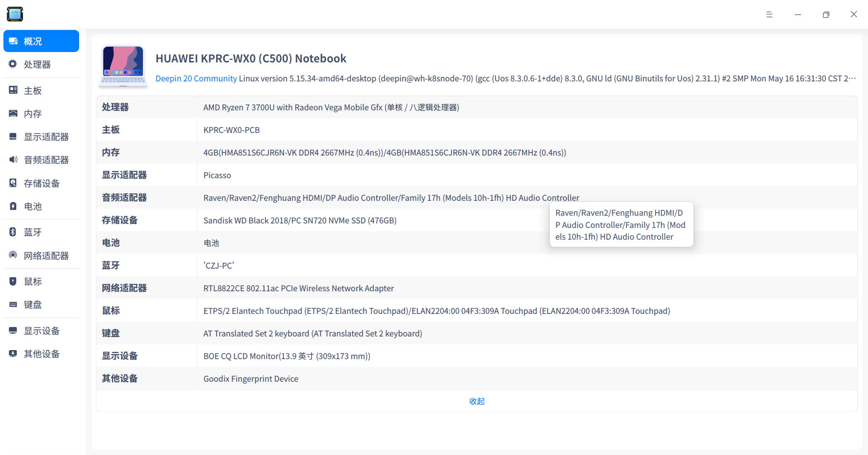
Task: Select 音频适配器 in the sidebar
Action: click(41, 160)
